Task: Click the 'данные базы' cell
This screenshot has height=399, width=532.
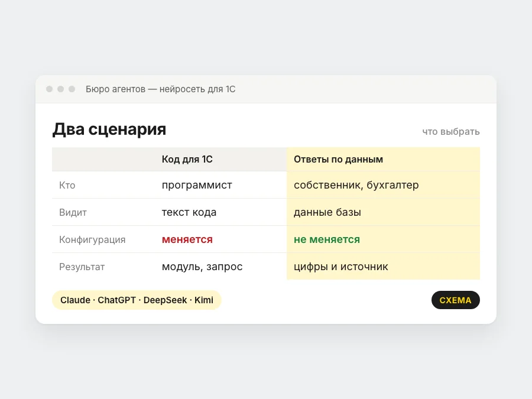Action: 327,212
